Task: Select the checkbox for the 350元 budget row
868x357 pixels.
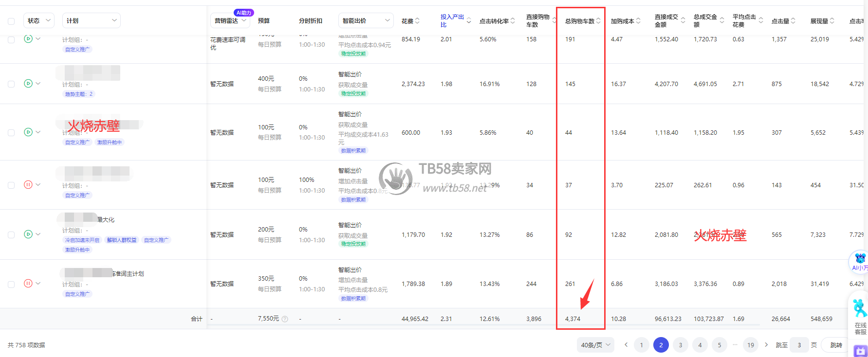Action: (11, 284)
